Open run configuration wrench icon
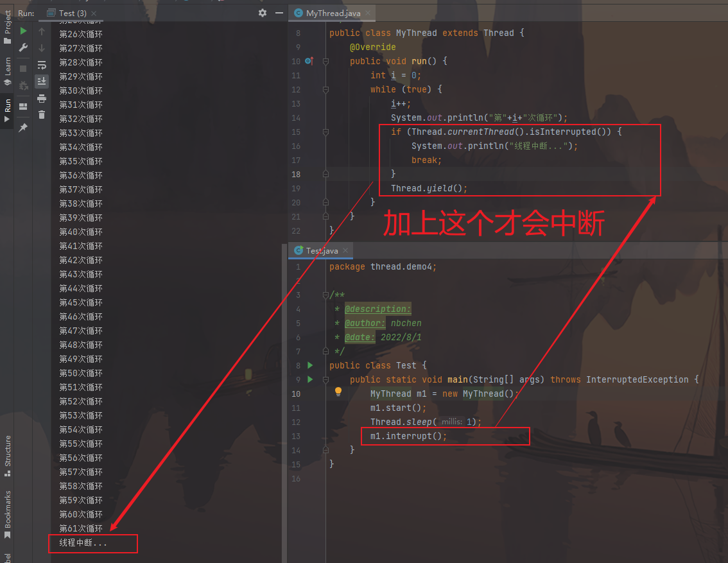Image resolution: width=728 pixels, height=563 pixels. (24, 48)
